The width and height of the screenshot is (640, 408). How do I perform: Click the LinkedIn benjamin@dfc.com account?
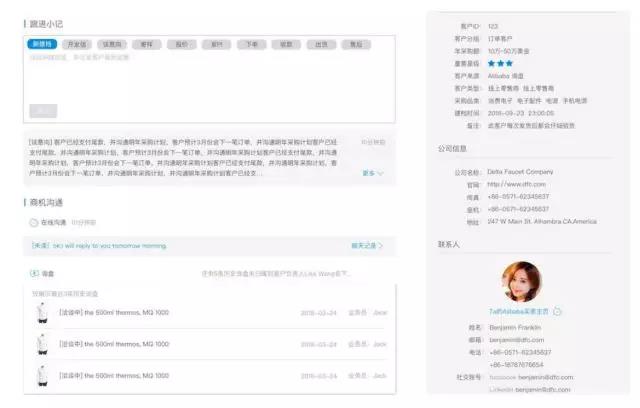point(529,390)
